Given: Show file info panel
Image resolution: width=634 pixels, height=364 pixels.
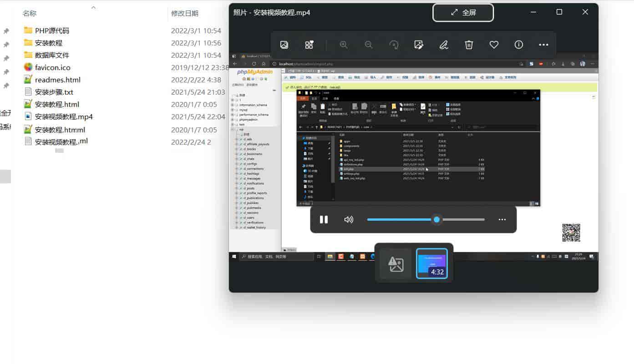Looking at the screenshot, I should (518, 45).
